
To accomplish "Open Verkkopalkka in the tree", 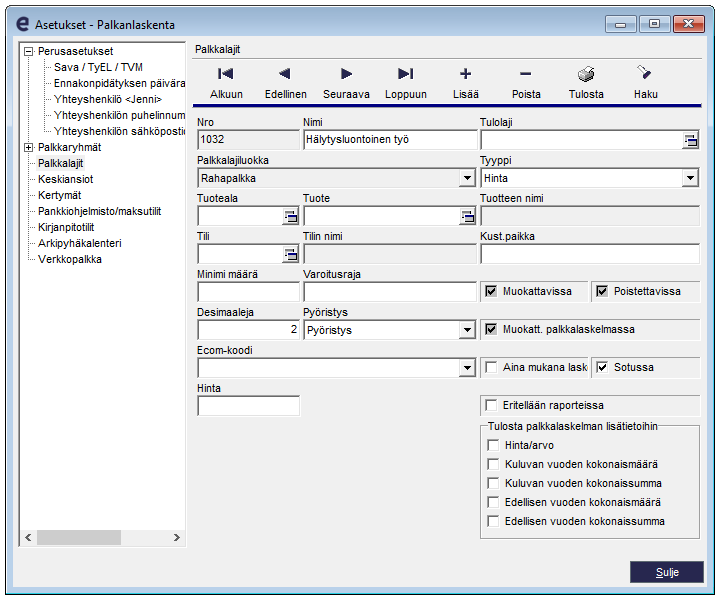I will [x=70, y=260].
